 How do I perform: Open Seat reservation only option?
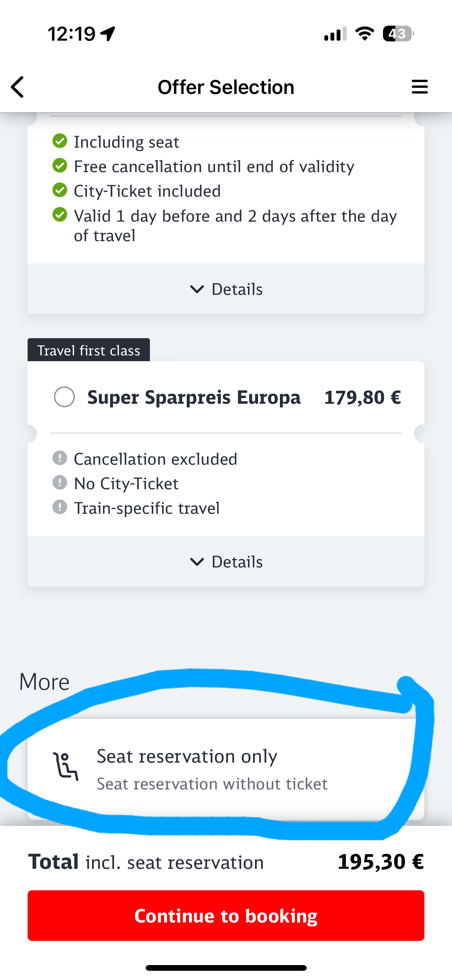pos(226,769)
